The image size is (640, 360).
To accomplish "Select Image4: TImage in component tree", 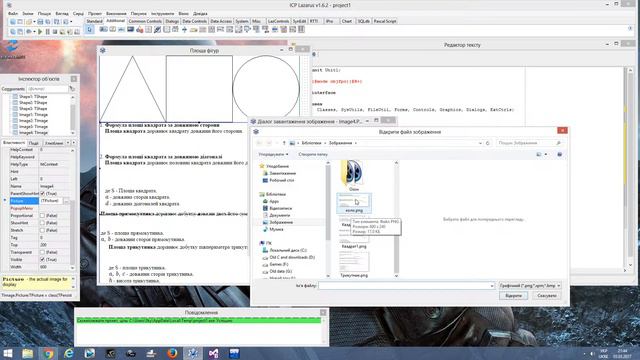I will coord(33,133).
